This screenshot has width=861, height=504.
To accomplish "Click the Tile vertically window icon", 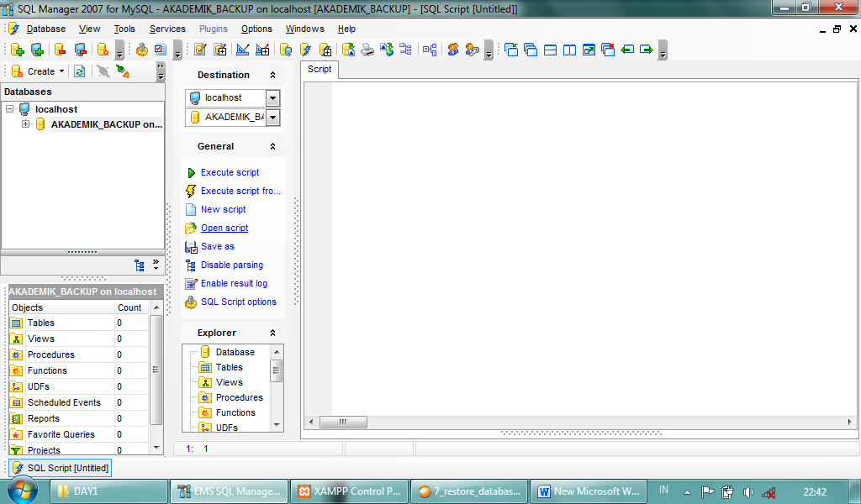I will (x=569, y=50).
